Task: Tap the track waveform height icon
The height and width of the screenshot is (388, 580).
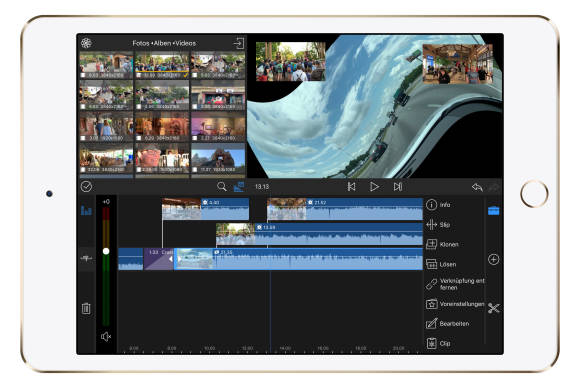Action: tap(86, 259)
